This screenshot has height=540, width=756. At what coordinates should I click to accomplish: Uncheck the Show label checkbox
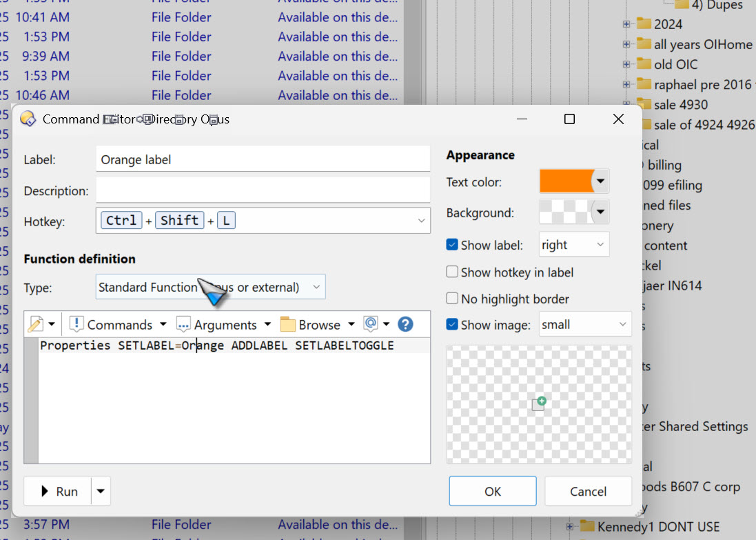pos(452,245)
